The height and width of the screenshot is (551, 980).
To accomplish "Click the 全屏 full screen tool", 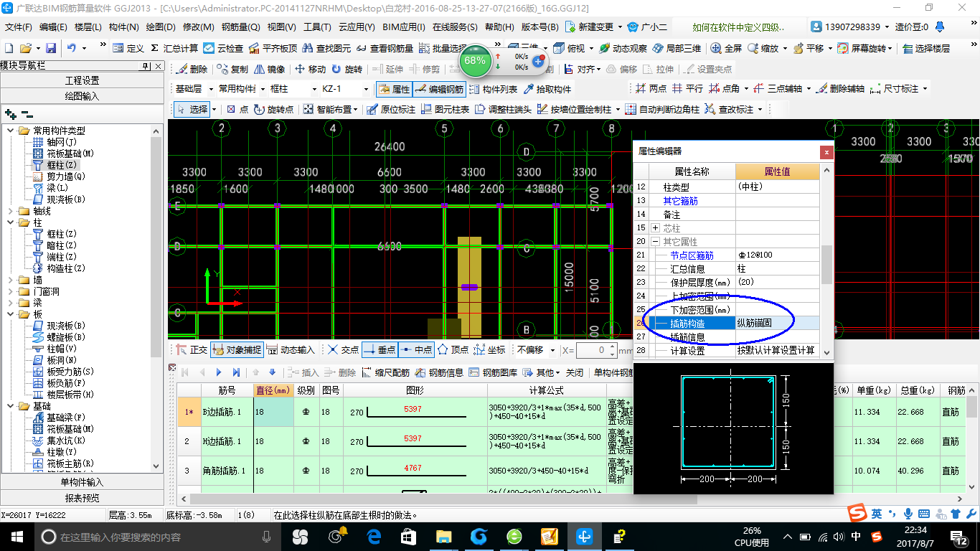I will tap(726, 48).
